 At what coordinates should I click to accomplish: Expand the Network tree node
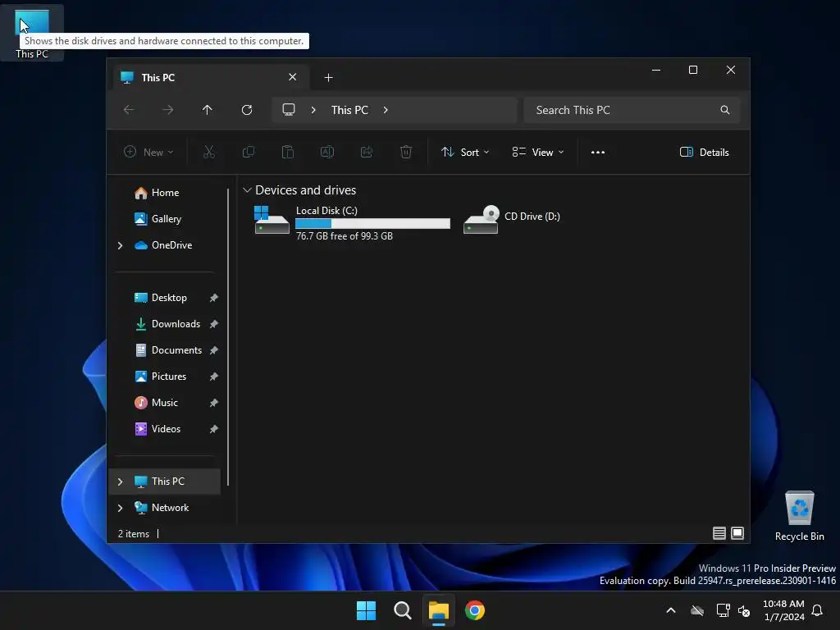coord(120,508)
